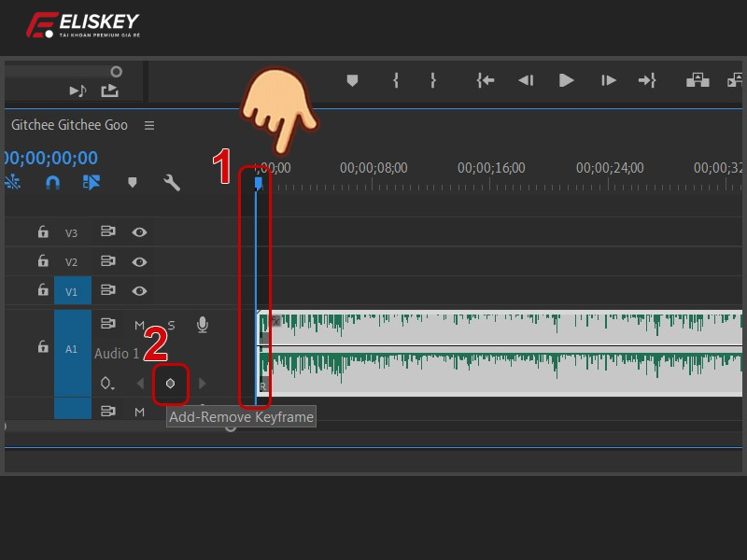Click the Add-Remove Keyframe button
The image size is (747, 560).
coord(171,383)
